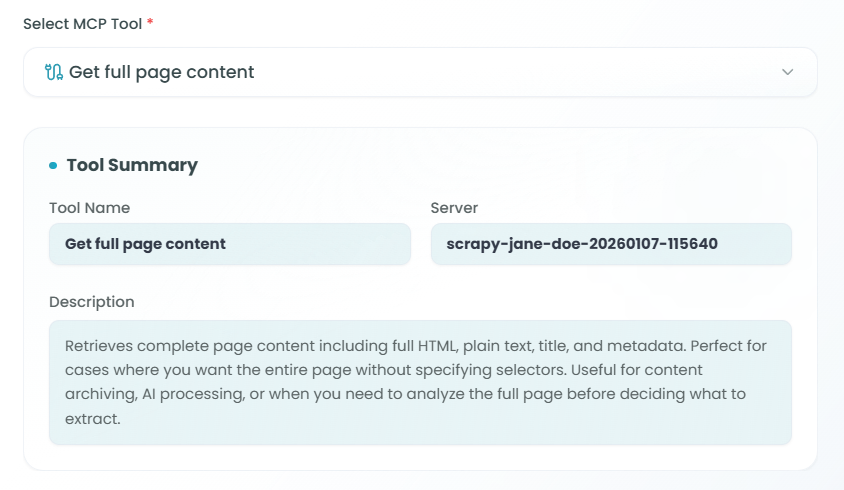Click the teal bullet beside Tool Summary
The image size is (844, 490).
pyautogui.click(x=53, y=166)
